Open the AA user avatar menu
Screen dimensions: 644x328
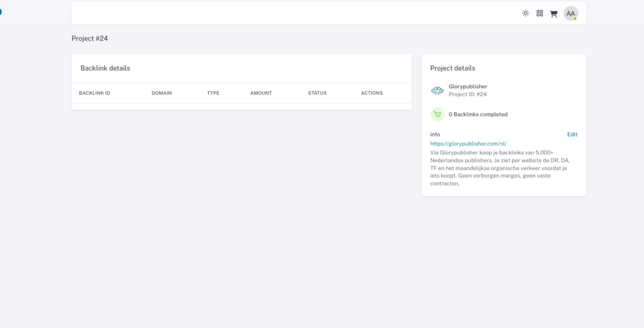click(x=570, y=13)
